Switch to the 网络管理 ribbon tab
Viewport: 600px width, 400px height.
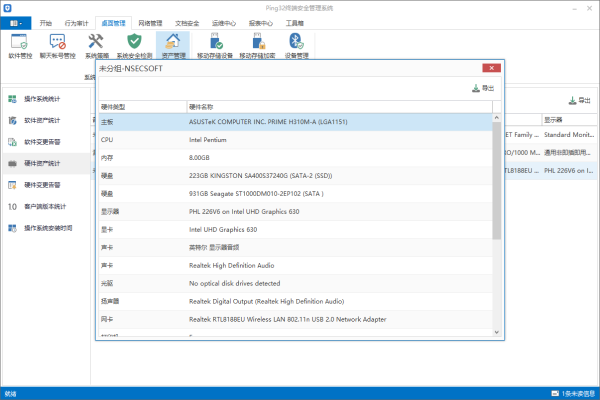pyautogui.click(x=150, y=23)
